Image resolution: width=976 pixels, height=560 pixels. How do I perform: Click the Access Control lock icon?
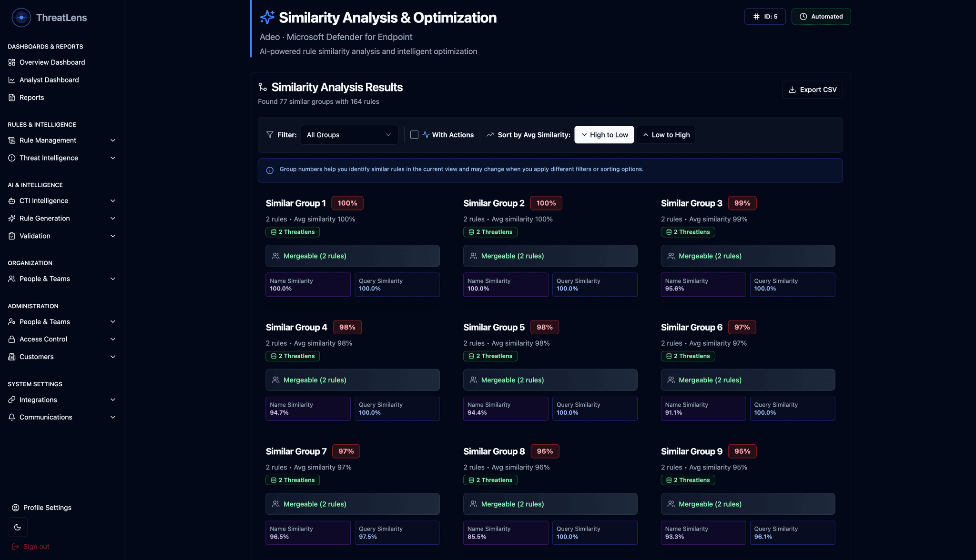pyautogui.click(x=12, y=340)
